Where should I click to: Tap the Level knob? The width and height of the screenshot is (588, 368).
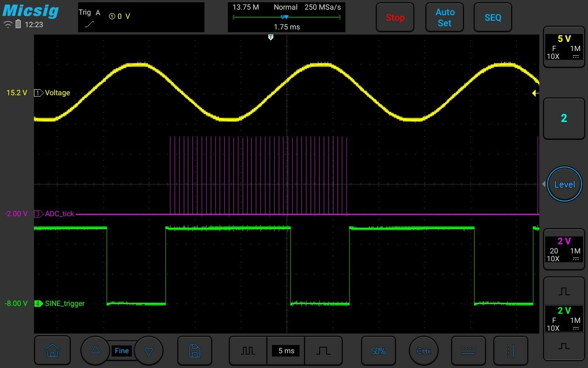[x=565, y=184]
